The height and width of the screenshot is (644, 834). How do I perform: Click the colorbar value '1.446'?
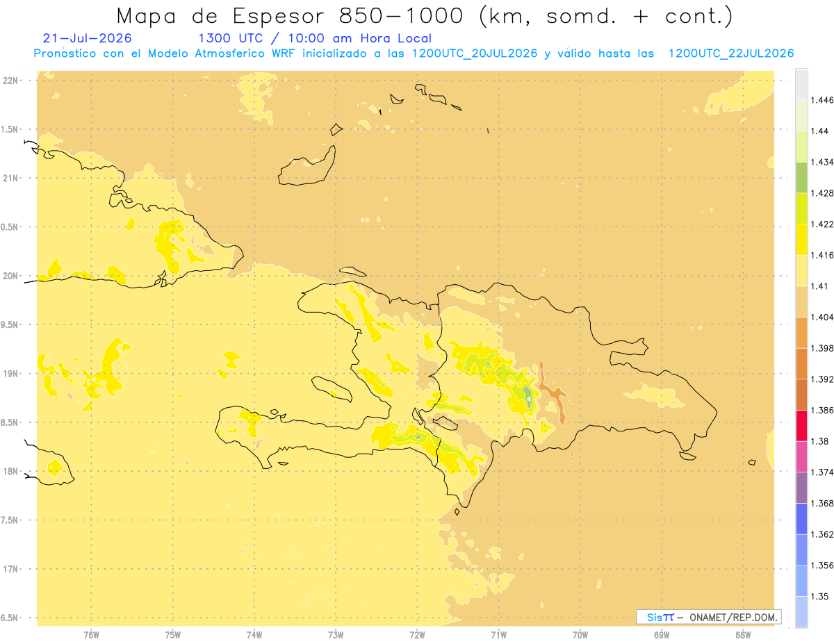[821, 101]
